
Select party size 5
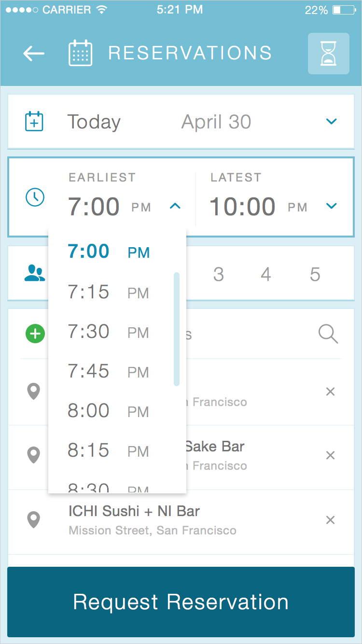315,275
